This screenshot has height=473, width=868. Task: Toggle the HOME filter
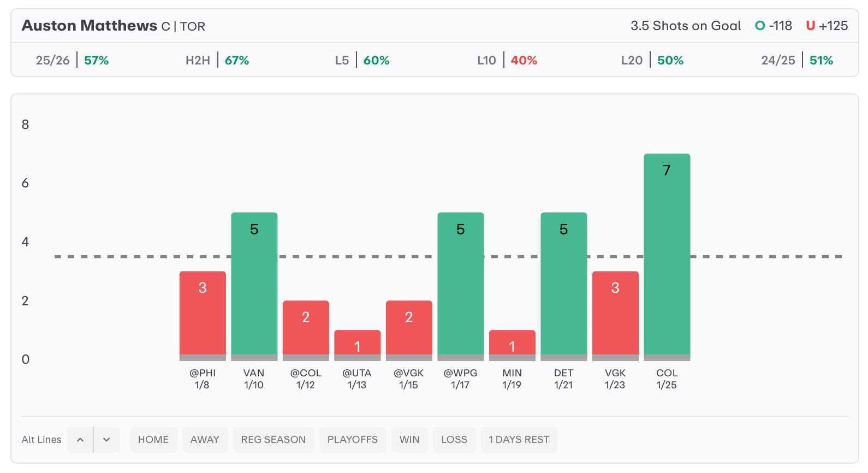tap(153, 440)
